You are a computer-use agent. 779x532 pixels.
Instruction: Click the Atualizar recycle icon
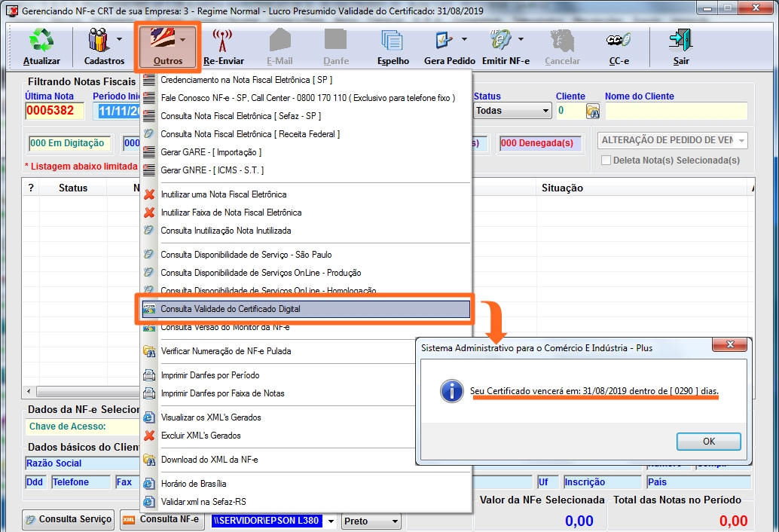coord(41,41)
